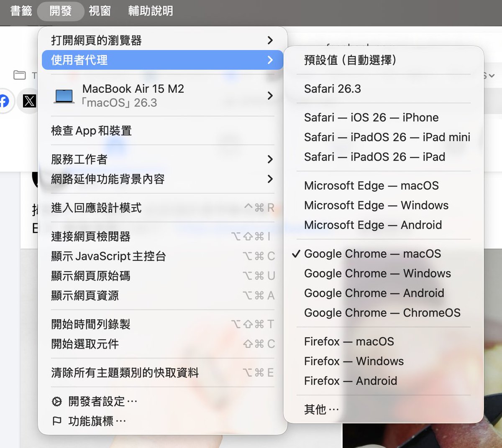Open 功能旗標… entry
This screenshot has width=502, height=448.
tap(163, 421)
